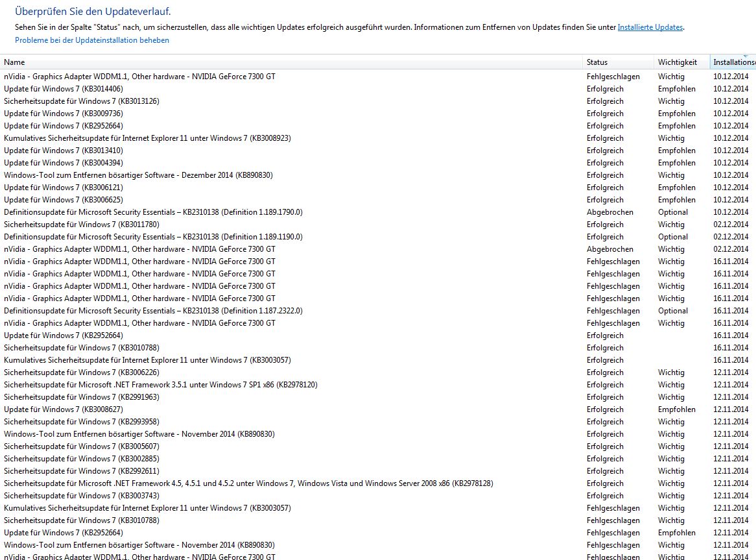The image size is (756, 560).
Task: Select Update für Windows 7 (KB3006121)
Action: tap(378, 188)
